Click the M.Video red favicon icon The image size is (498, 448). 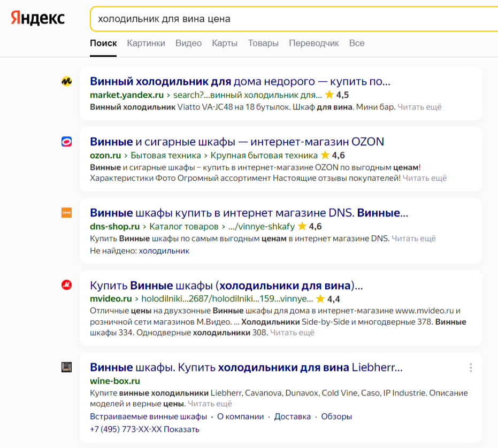66,285
